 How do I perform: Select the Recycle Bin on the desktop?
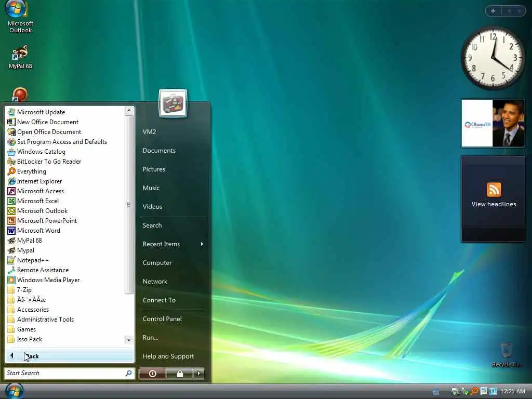coord(506,354)
